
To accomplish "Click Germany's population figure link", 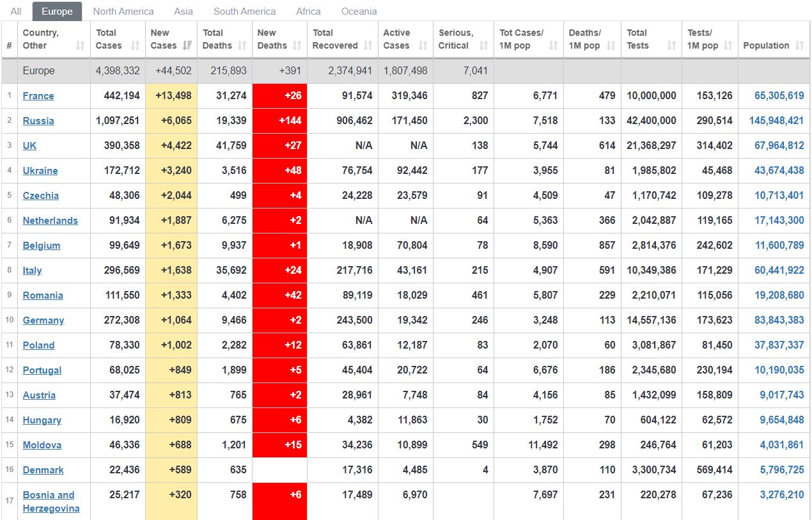I will click(x=779, y=320).
